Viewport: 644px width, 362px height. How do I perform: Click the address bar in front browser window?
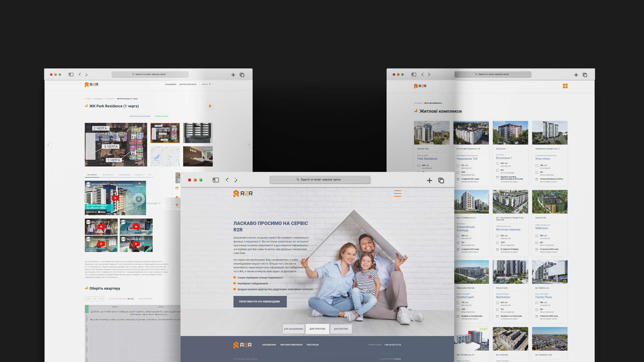point(320,180)
